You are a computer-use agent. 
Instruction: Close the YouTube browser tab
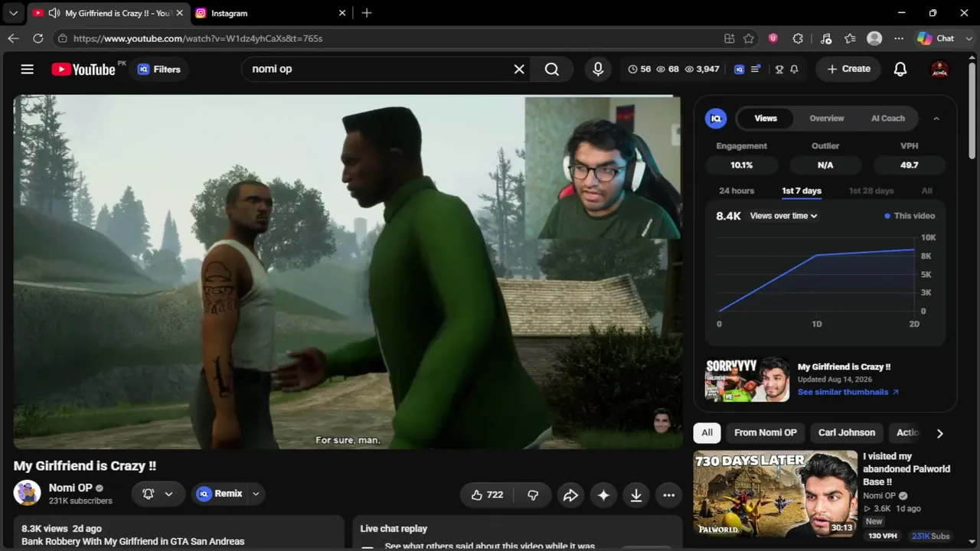(179, 13)
